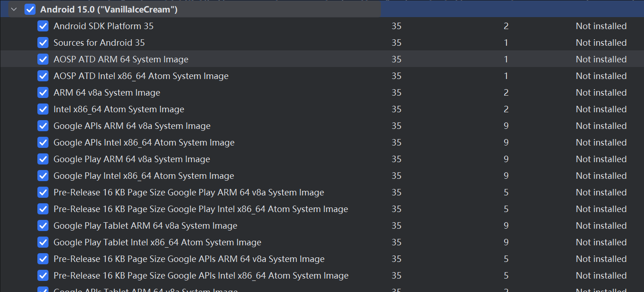Click 'Not installed' status for Android SDK Platform 35
This screenshot has width=644, height=292.
click(601, 26)
